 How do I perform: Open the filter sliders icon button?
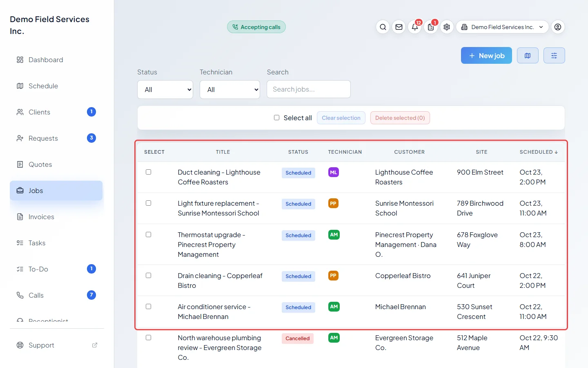(554, 56)
